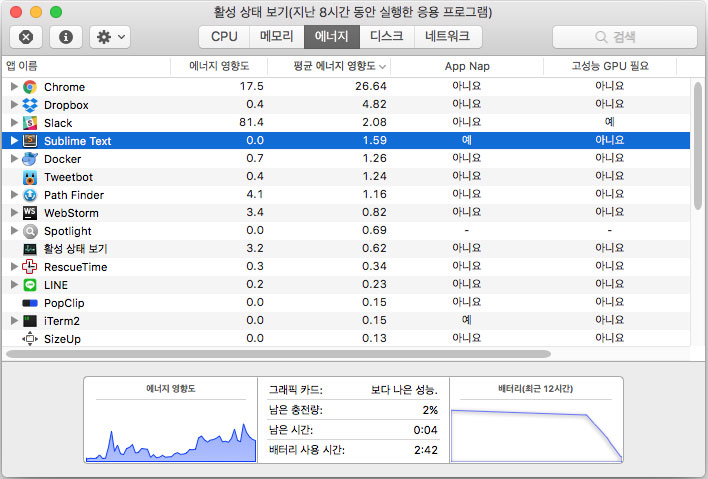
Task: Expand the WebStorm process row
Action: [14, 212]
